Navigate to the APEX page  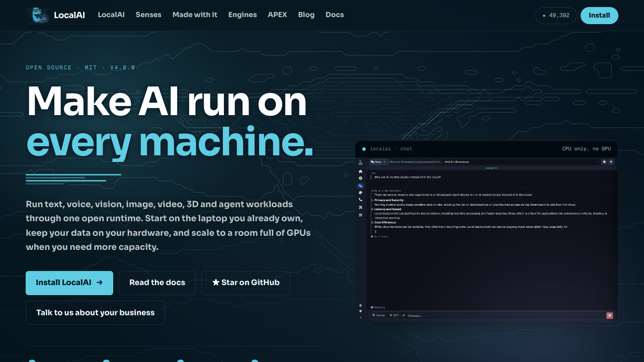277,15
